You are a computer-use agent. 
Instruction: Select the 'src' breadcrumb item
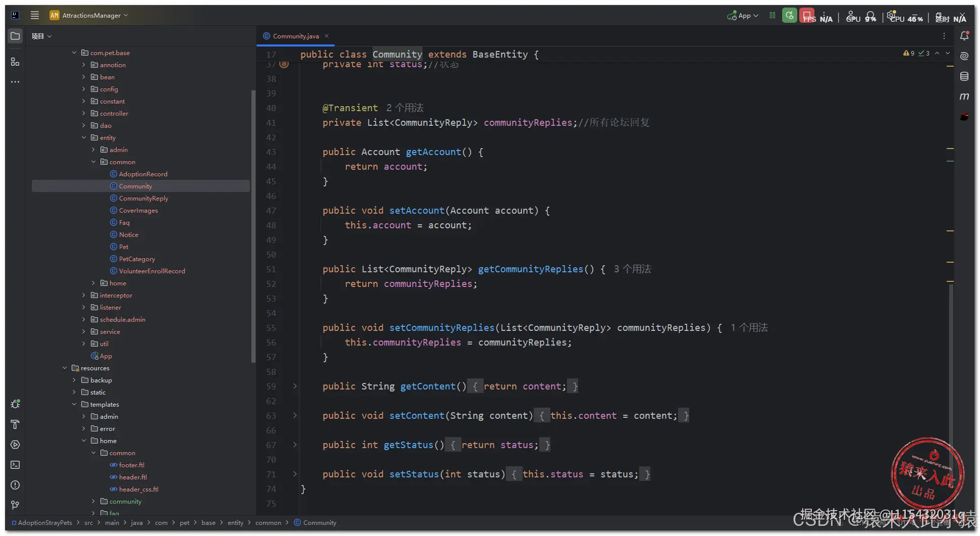click(88, 523)
